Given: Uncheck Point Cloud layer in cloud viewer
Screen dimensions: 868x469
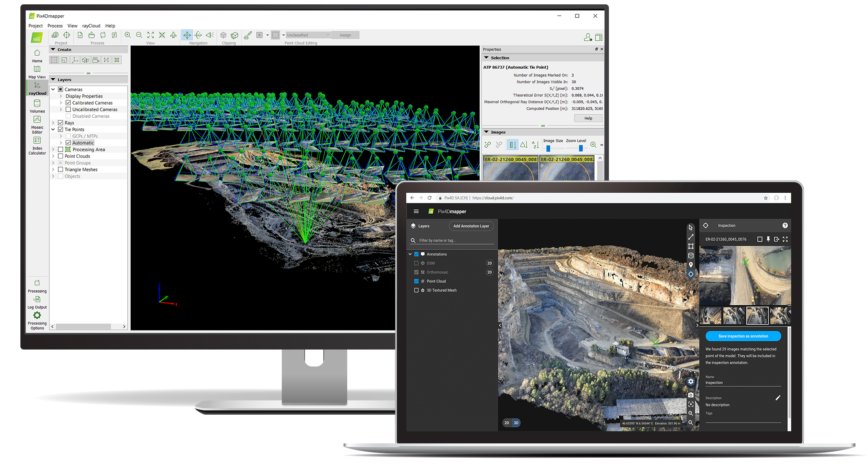Looking at the screenshot, I should tap(416, 281).
